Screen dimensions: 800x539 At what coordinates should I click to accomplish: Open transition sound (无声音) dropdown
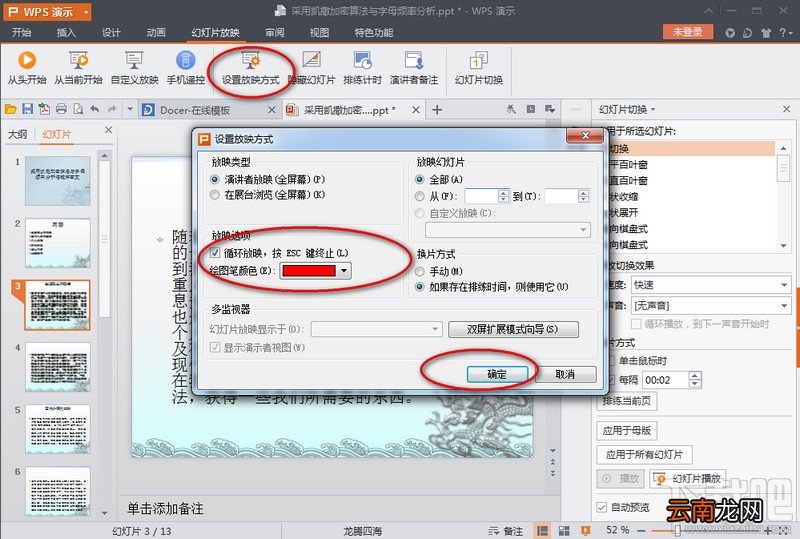point(784,306)
